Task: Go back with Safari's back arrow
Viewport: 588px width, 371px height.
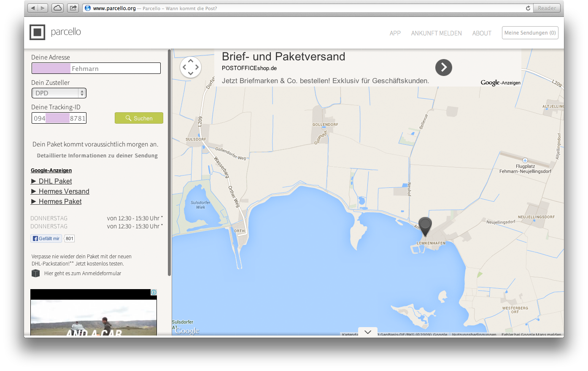Action: pos(33,8)
